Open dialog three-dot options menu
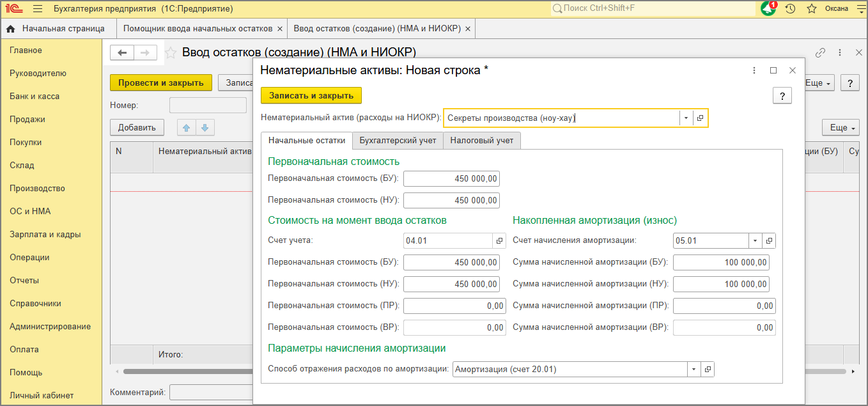The width and height of the screenshot is (868, 406). coord(754,70)
